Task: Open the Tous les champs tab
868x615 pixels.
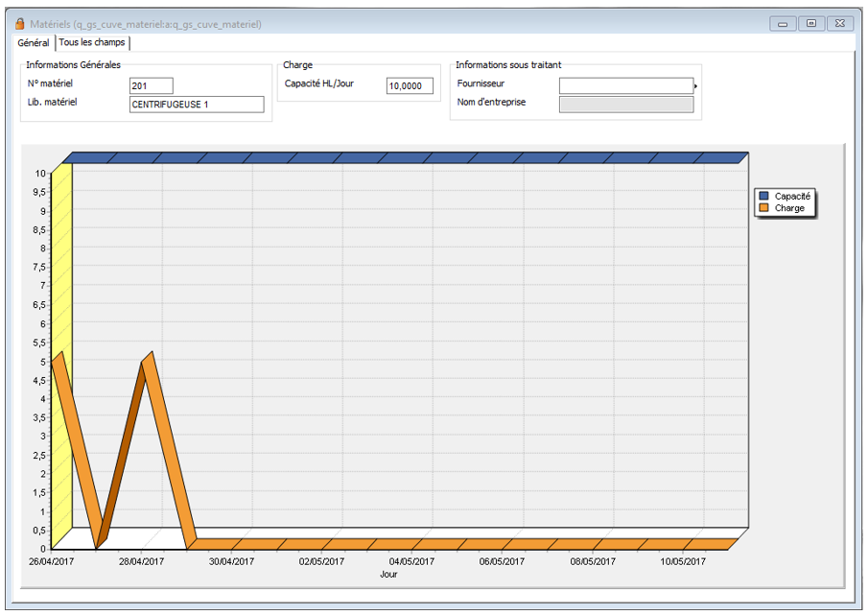Action: pos(91,43)
